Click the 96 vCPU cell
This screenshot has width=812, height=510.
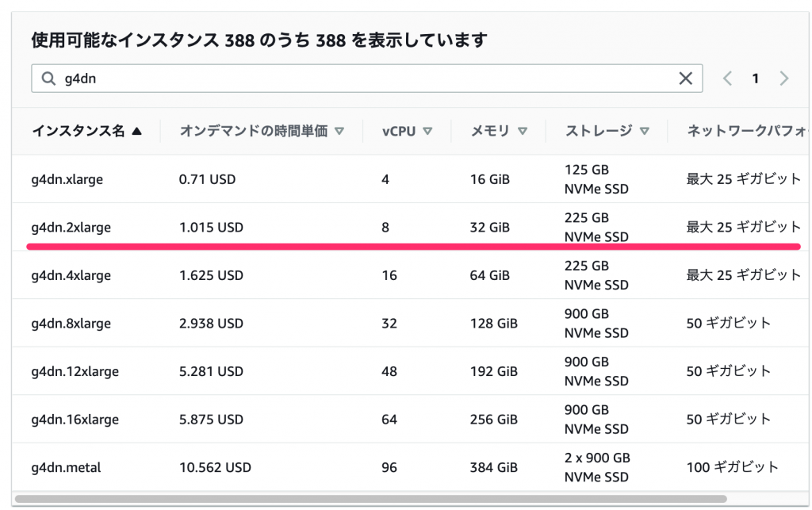[389, 467]
